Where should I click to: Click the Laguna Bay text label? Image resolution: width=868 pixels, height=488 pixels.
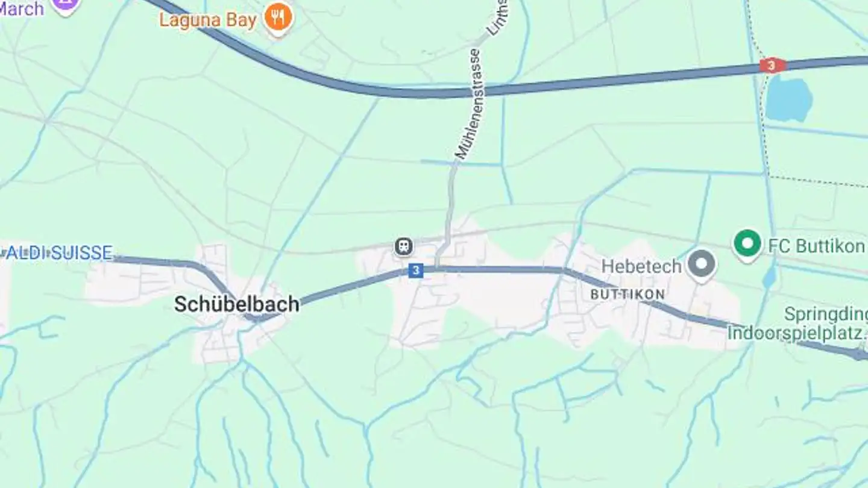pyautogui.click(x=208, y=20)
